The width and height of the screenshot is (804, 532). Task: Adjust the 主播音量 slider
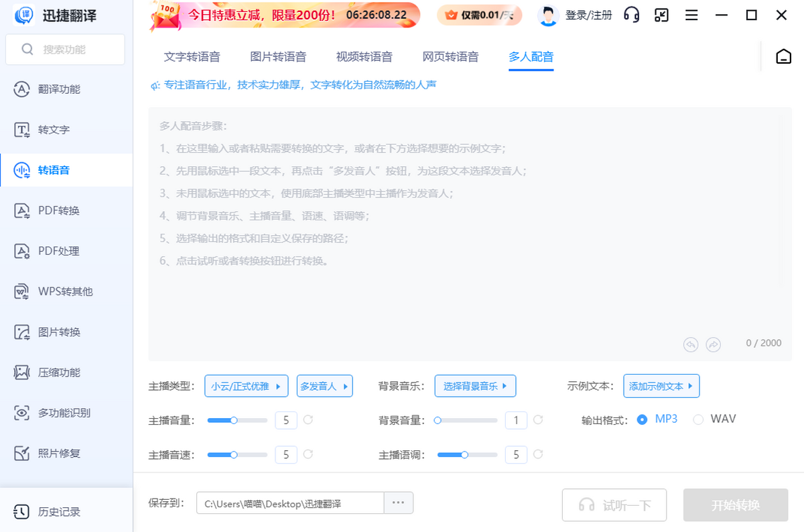point(237,420)
